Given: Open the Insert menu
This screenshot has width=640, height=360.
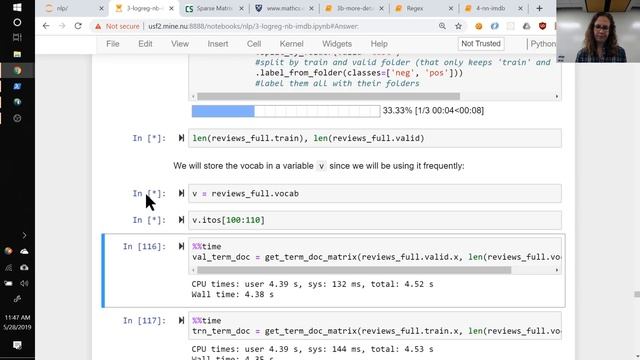Looking at the screenshot, I should (218, 44).
